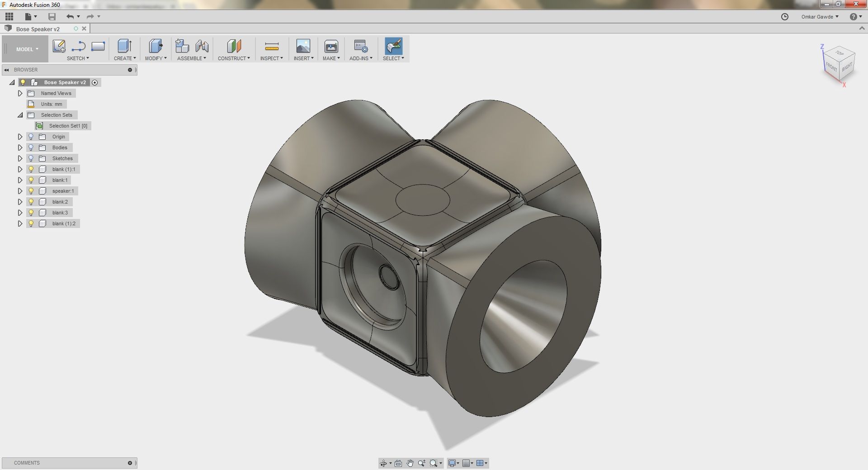Open the MODIFY menu
Viewport: 868px width, 470px height.
[156, 58]
